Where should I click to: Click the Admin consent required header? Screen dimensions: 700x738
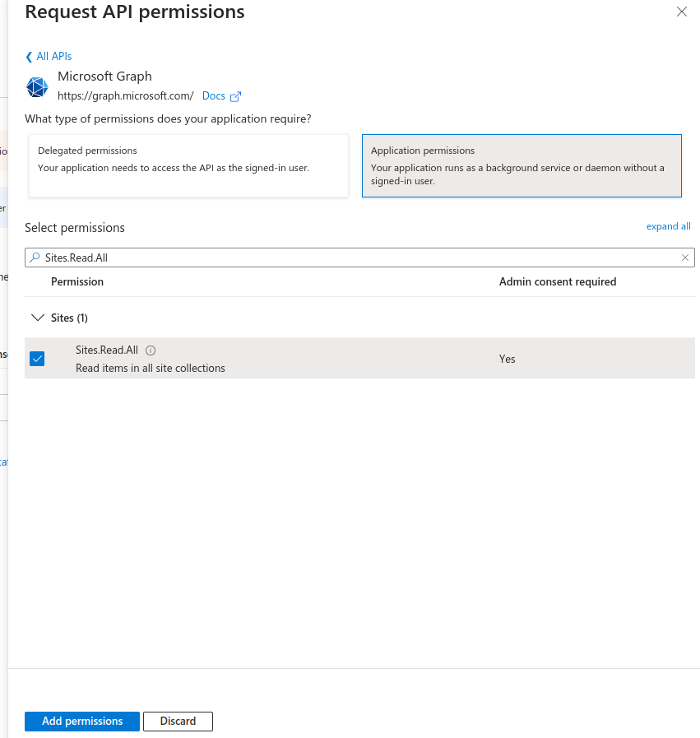pyautogui.click(x=558, y=281)
